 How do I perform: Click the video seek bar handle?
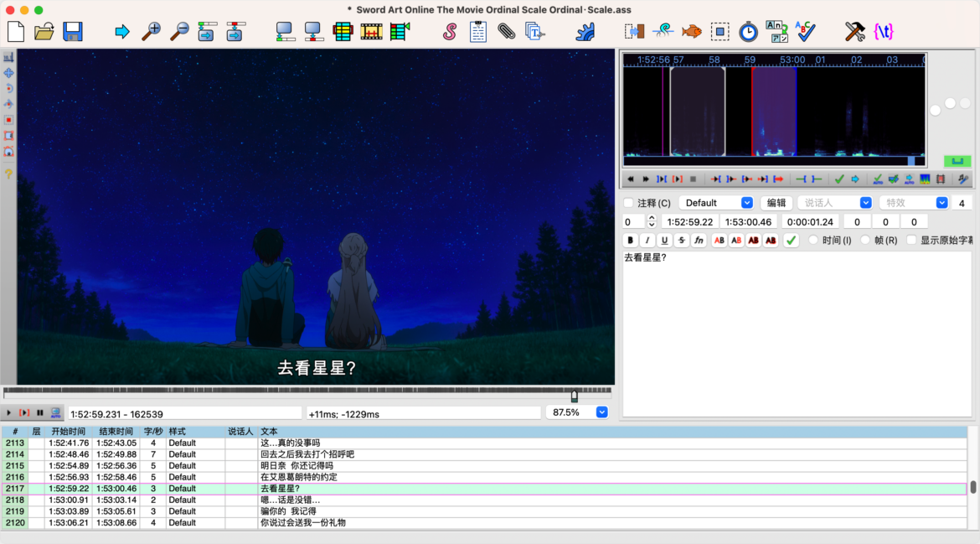[x=575, y=396]
